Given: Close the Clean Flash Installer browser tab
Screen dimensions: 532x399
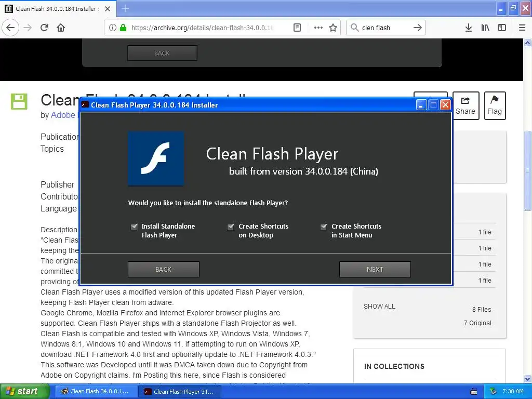Looking at the screenshot, I should [108, 9].
